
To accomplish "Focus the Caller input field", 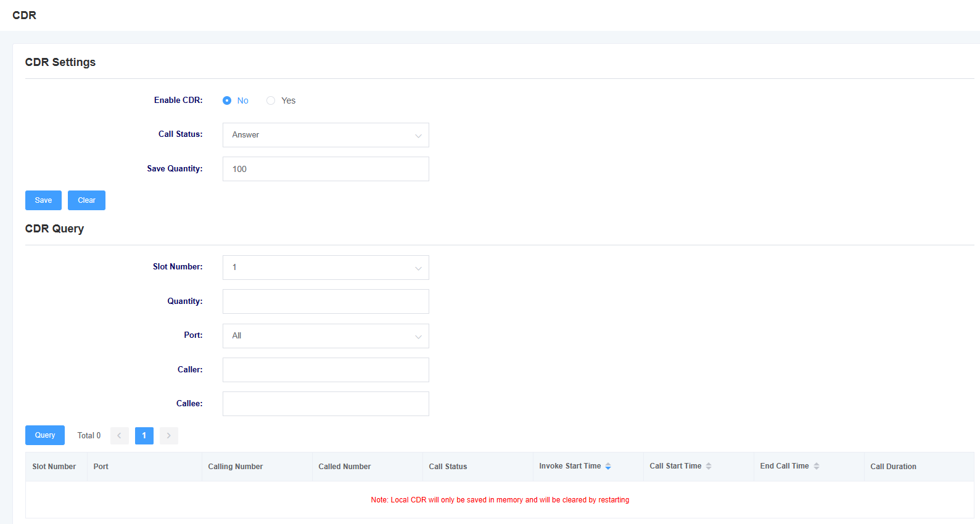I will pyautogui.click(x=326, y=370).
